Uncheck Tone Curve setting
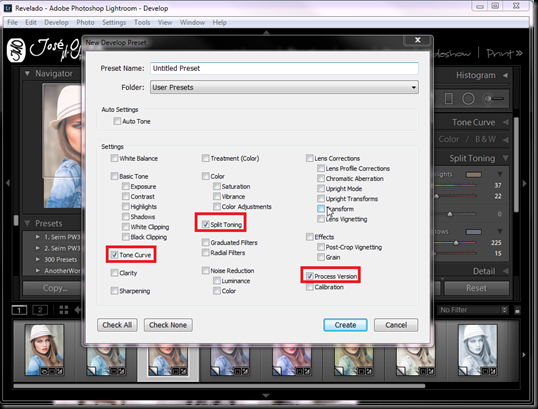Screen dimensions: 538x409 (x=114, y=255)
